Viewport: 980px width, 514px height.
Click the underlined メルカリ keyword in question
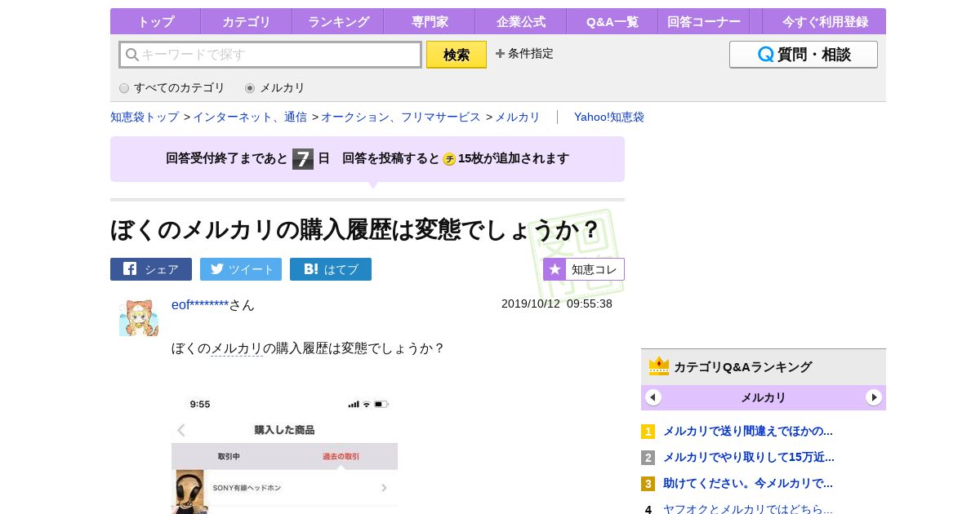tap(237, 348)
